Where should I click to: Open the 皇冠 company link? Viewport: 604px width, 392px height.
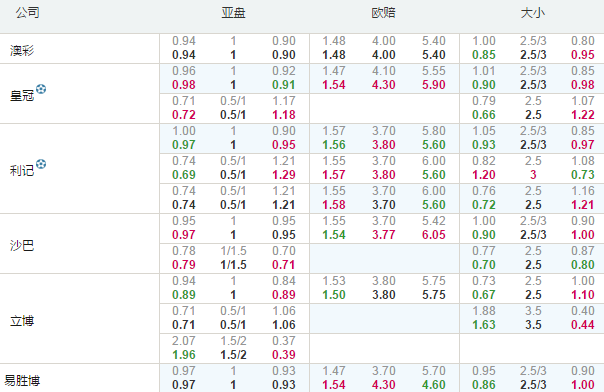[22, 95]
